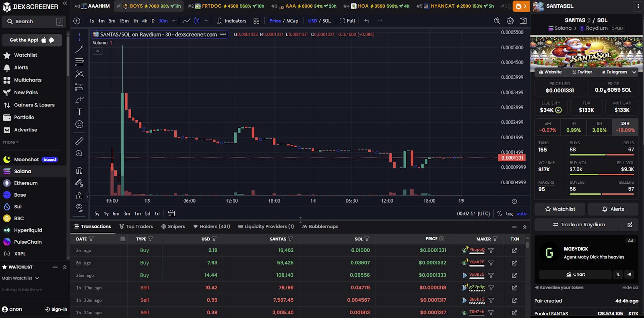This screenshot has height=318, width=644.
Task: Select the 15m timeframe
Action: click(x=124, y=21)
